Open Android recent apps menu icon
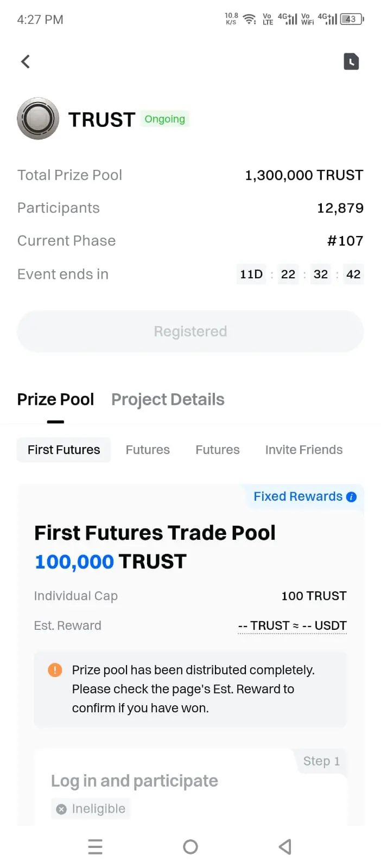The height and width of the screenshot is (868, 381). pos(96,846)
